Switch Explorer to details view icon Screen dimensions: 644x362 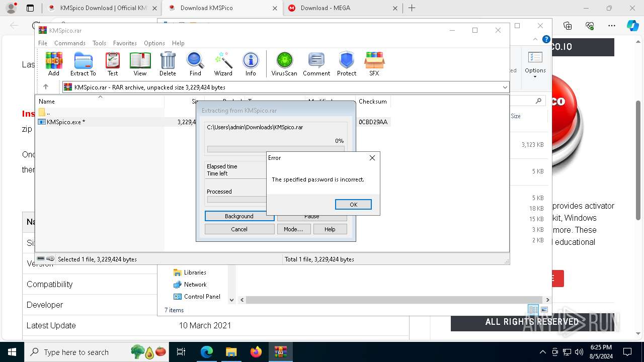(x=533, y=310)
